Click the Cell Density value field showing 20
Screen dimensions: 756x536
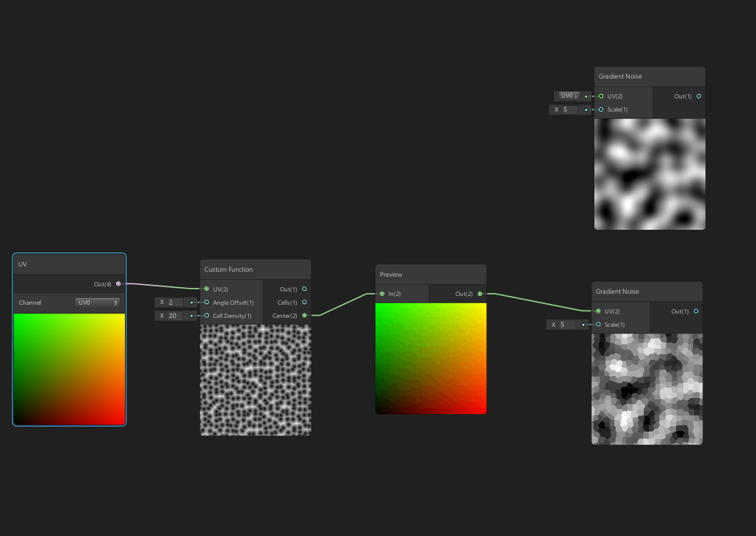173,315
